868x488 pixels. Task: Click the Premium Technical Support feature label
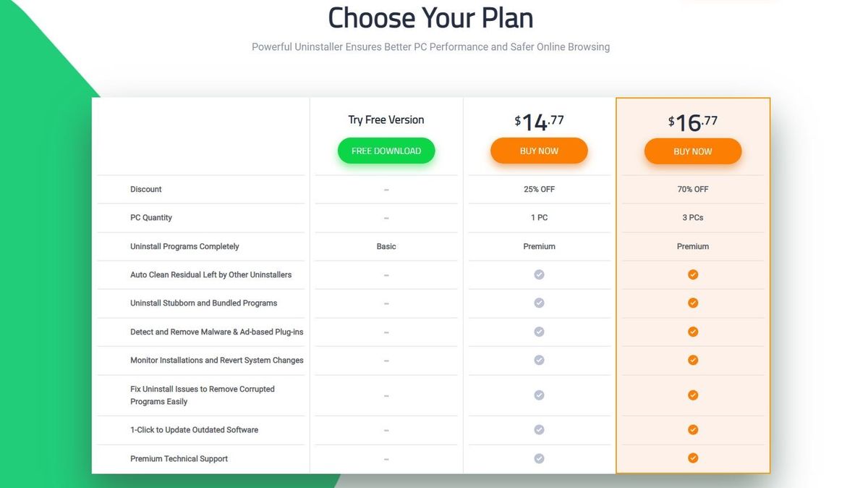coord(179,458)
